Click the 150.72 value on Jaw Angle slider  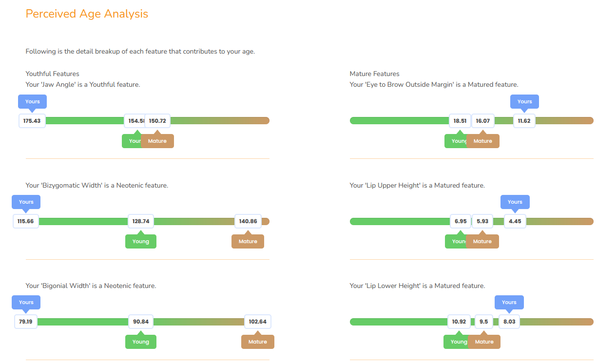(x=157, y=121)
